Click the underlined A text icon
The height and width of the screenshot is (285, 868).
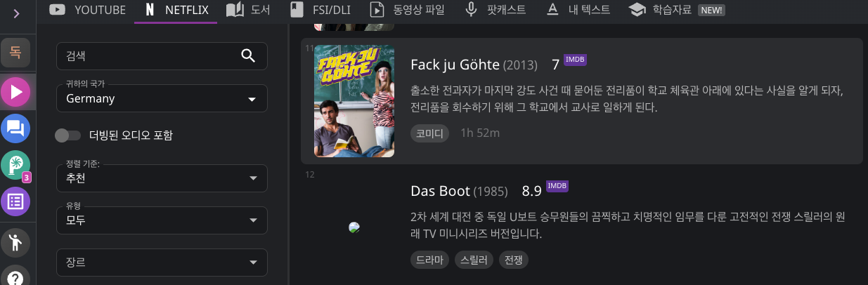(553, 10)
